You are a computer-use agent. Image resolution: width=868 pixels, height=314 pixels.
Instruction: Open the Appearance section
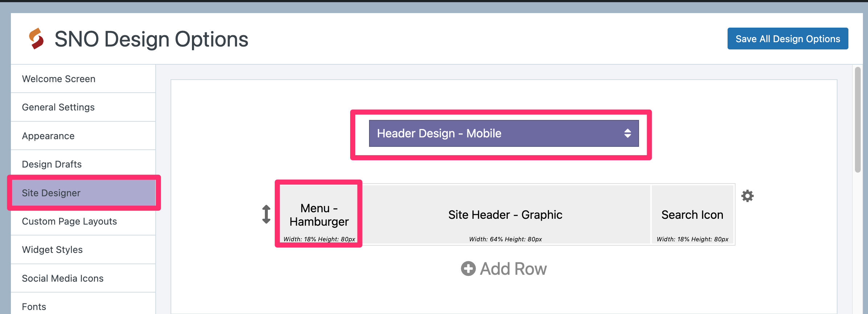click(83, 136)
